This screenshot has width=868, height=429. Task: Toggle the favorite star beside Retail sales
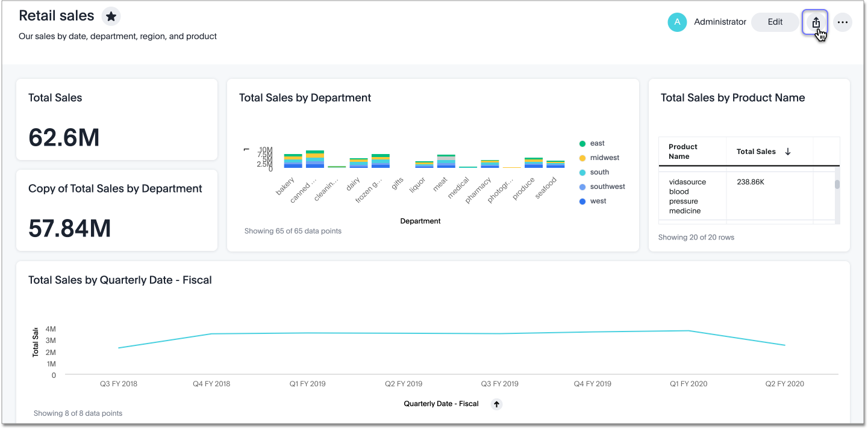coord(111,17)
